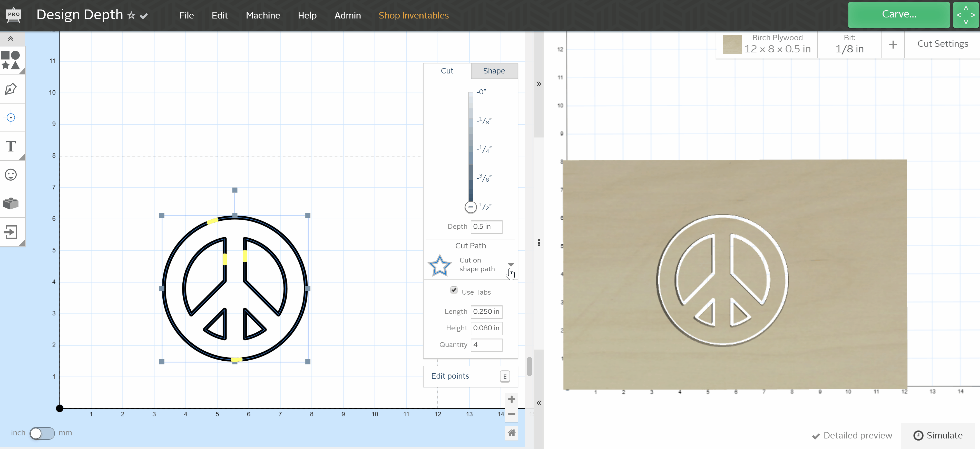980x449 pixels.
Task: Collapse left toolbar with up chevron
Action: pyautogui.click(x=11, y=39)
